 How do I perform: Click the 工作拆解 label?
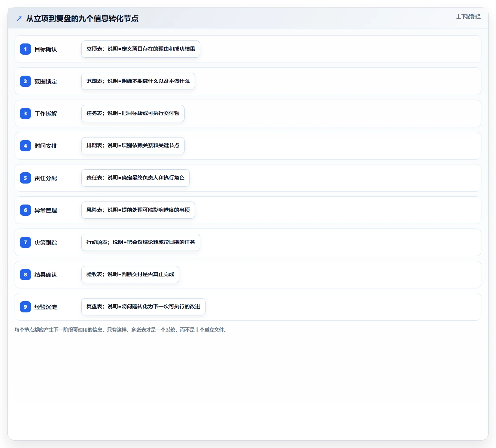click(46, 114)
